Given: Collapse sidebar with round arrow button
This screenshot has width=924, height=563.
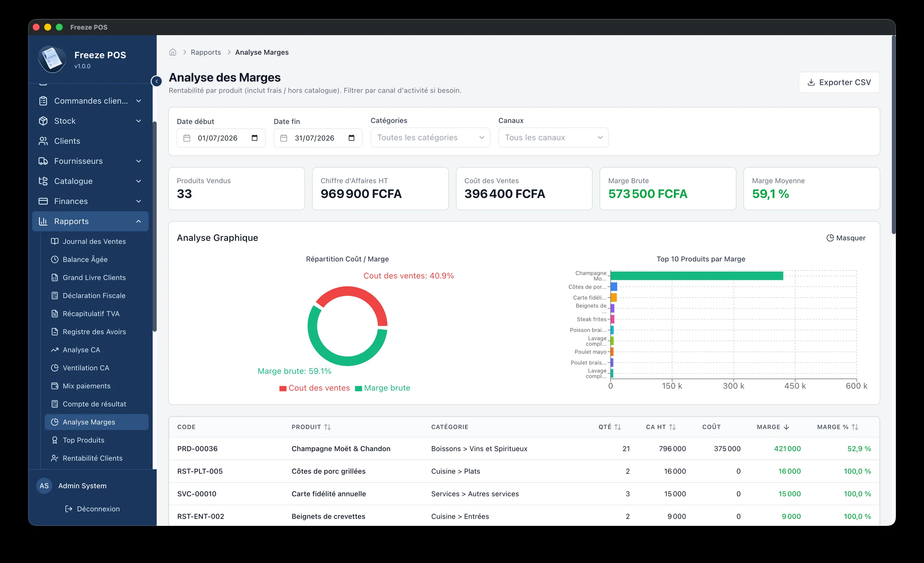Looking at the screenshot, I should (156, 82).
